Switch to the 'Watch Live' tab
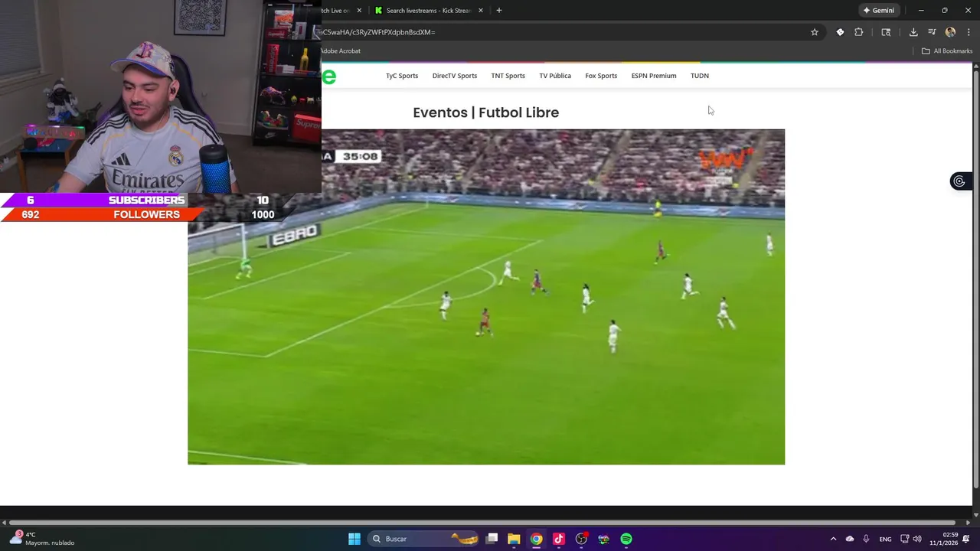Screen dimensions: 980x551 click(x=335, y=11)
